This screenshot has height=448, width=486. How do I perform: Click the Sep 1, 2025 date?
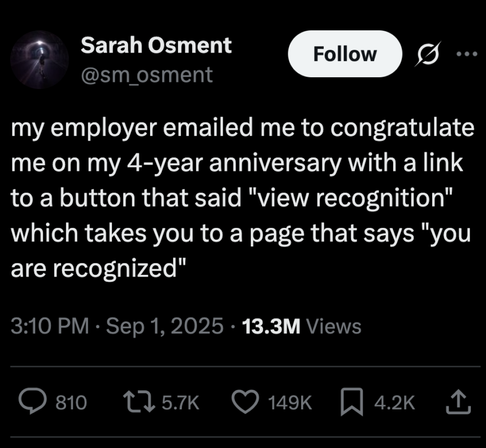(x=164, y=326)
